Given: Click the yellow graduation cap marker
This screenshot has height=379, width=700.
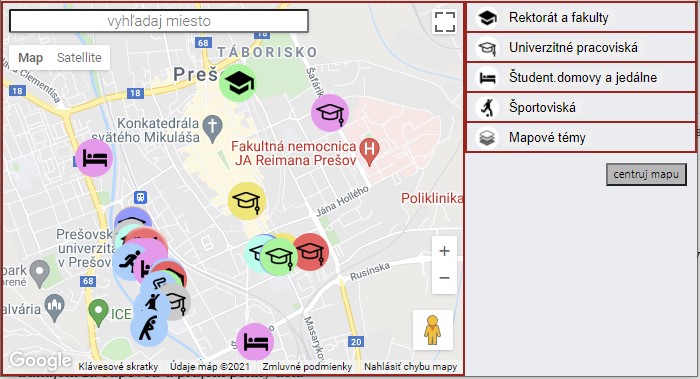Looking at the screenshot, I should 247,200.
